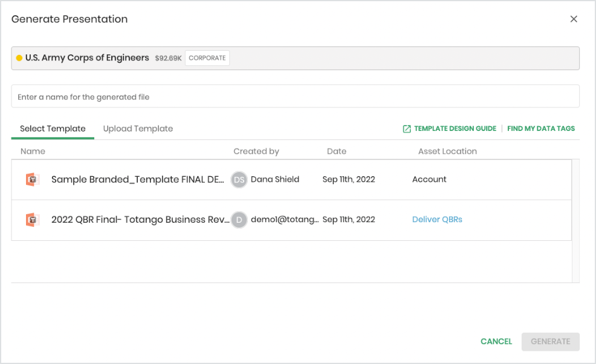Click the Account asset location cell
This screenshot has height=364, width=596.
pyautogui.click(x=429, y=179)
